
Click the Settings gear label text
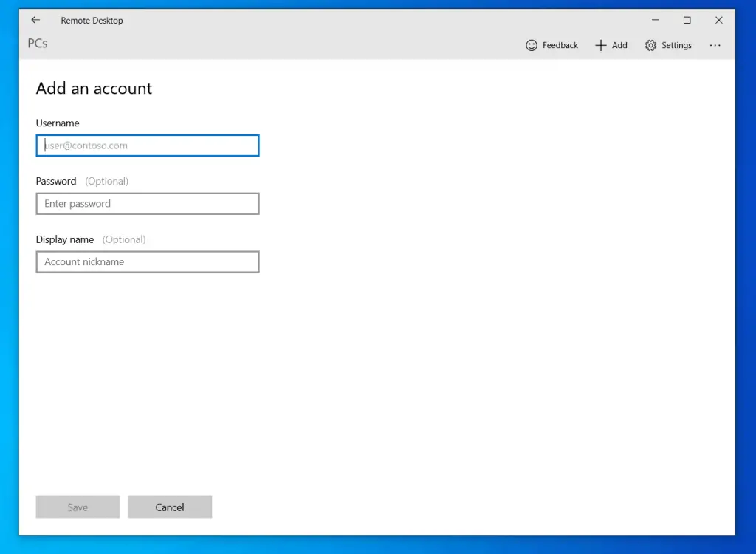[x=677, y=45]
